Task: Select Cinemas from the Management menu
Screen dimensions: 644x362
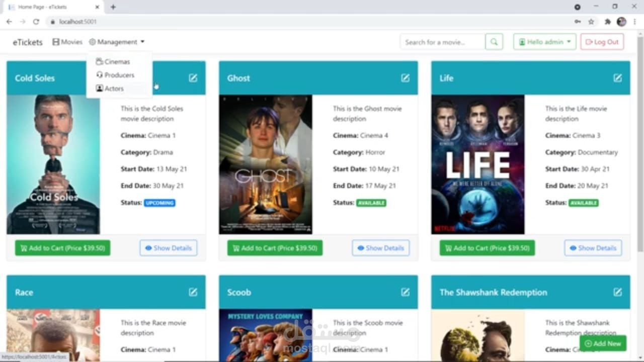Action: click(x=113, y=61)
